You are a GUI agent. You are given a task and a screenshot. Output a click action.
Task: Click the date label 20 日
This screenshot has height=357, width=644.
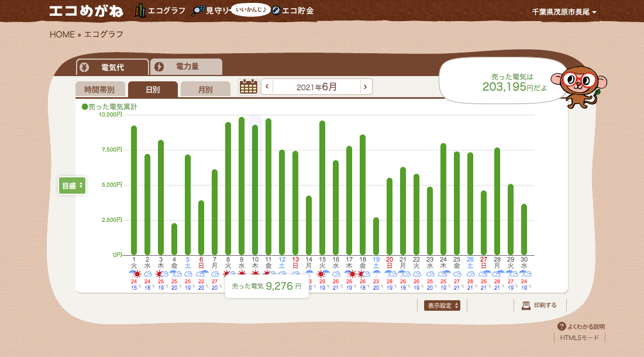(390, 263)
